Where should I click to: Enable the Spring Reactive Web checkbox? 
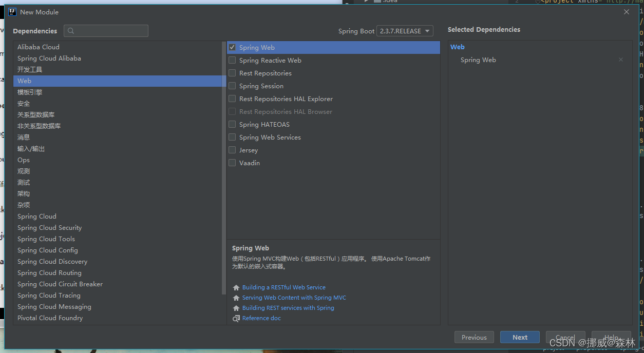click(232, 60)
